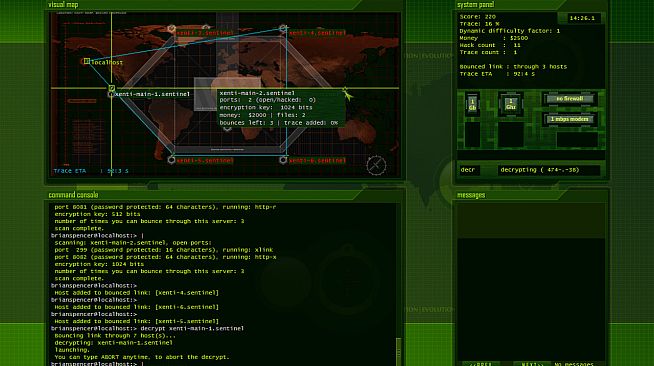Click the 'no firewall' hardware button
This screenshot has width=654, height=366.
tap(570, 99)
